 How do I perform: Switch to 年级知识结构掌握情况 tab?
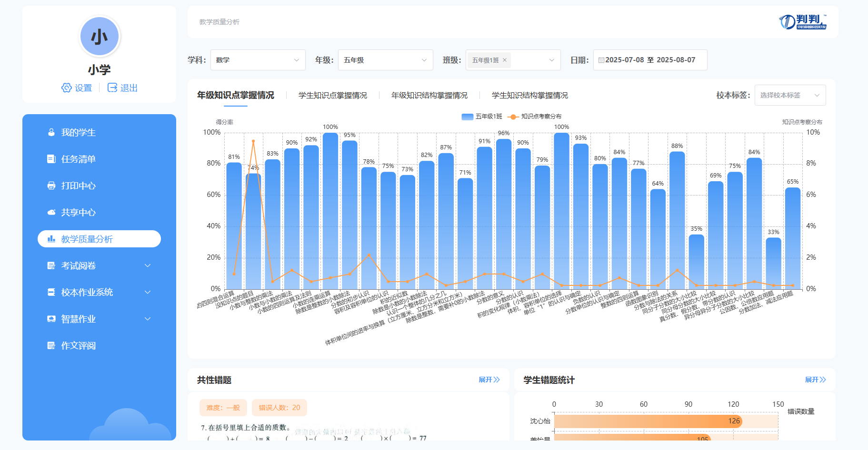pos(429,96)
